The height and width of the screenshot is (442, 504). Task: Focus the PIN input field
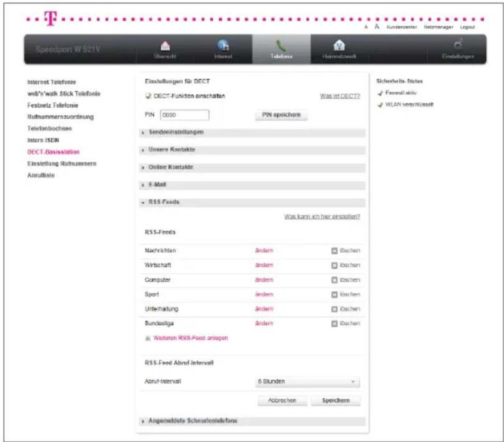pyautogui.click(x=185, y=115)
